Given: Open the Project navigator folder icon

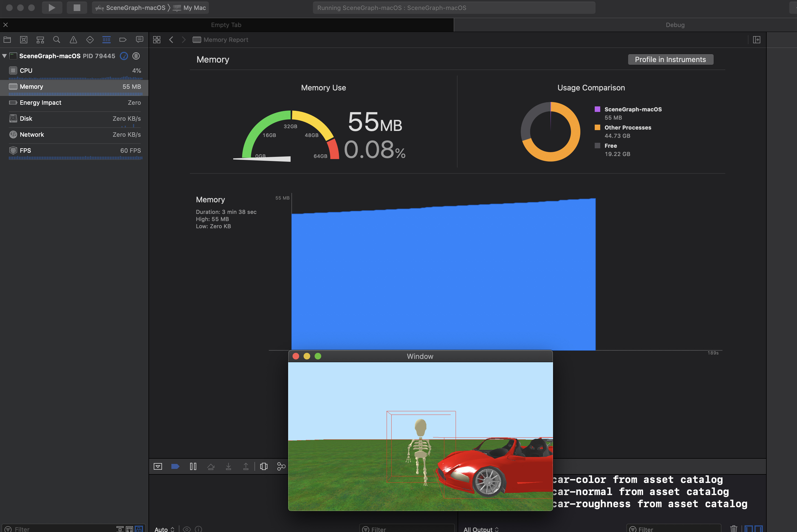Looking at the screenshot, I should click(x=7, y=40).
